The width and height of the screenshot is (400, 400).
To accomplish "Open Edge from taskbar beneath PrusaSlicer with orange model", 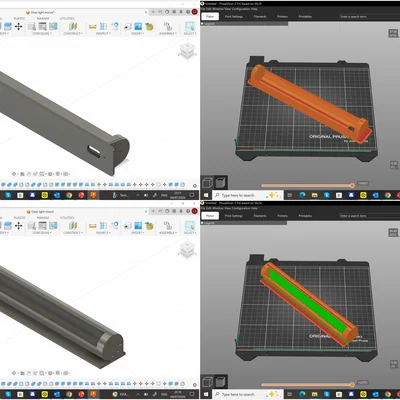I will pyautogui.click(x=302, y=195).
